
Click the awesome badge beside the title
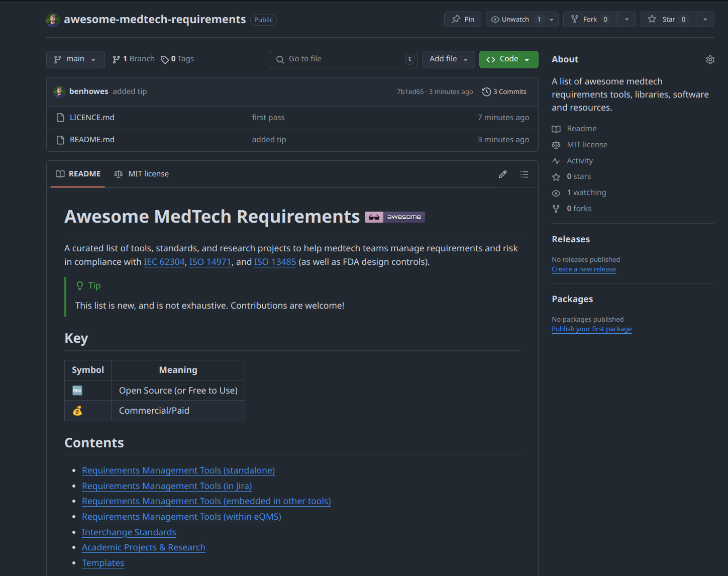(x=394, y=217)
